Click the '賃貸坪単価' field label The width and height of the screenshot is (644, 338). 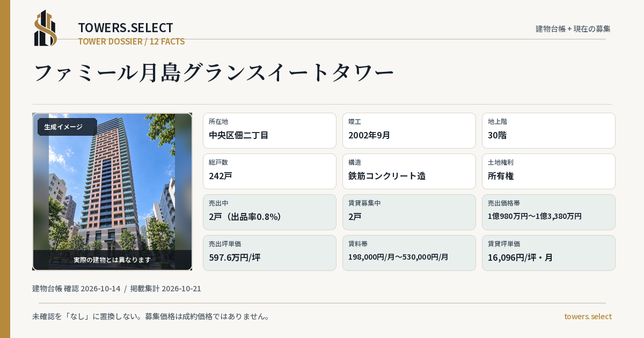pyautogui.click(x=504, y=244)
